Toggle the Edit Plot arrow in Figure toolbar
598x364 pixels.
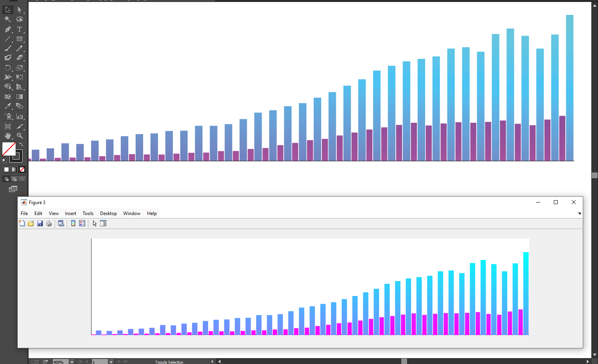95,224
